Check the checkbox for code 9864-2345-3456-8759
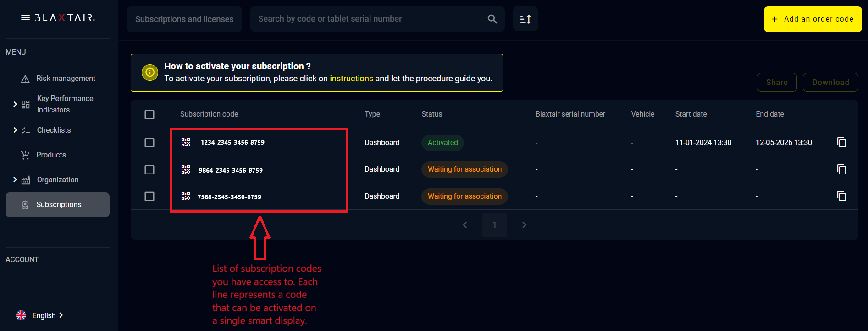 (x=149, y=169)
